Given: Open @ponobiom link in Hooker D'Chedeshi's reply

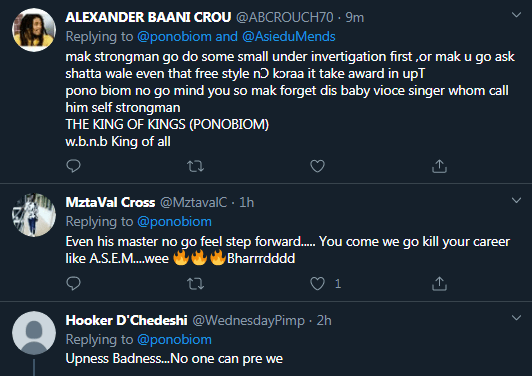Looking at the screenshot, I should [174, 339].
